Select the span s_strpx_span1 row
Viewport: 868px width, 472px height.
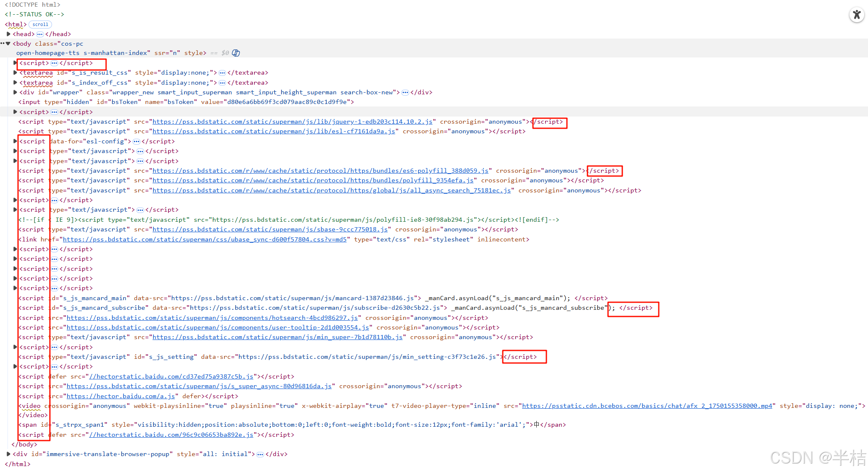(292, 425)
